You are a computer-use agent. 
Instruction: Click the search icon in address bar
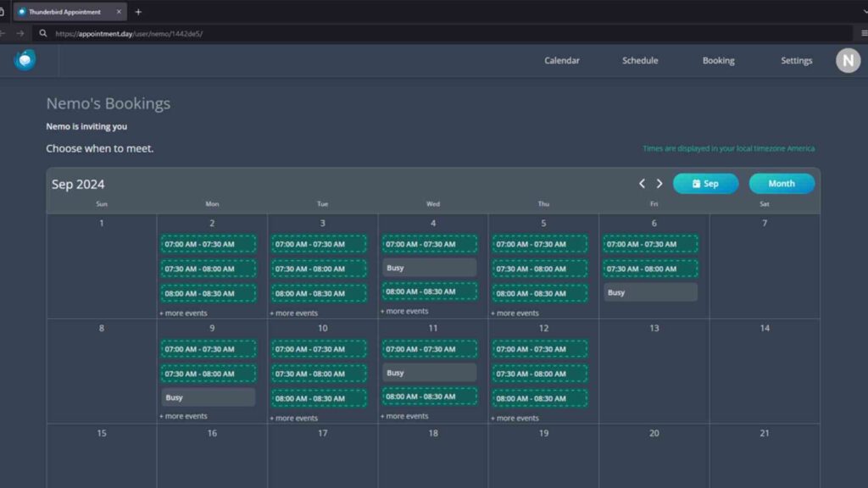point(43,33)
